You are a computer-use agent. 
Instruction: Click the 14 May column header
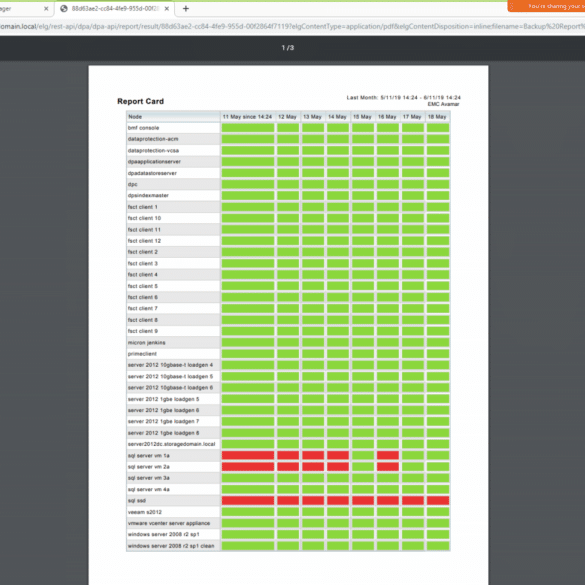click(x=338, y=117)
